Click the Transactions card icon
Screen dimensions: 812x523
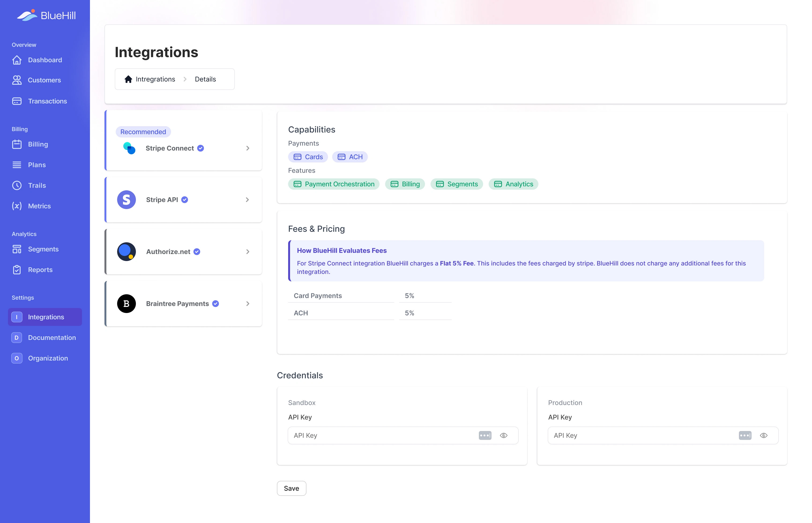(x=17, y=101)
